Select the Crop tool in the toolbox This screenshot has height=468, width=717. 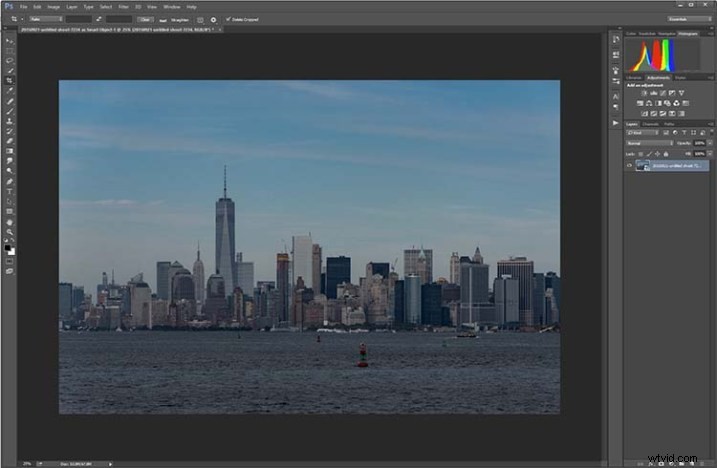(10, 81)
